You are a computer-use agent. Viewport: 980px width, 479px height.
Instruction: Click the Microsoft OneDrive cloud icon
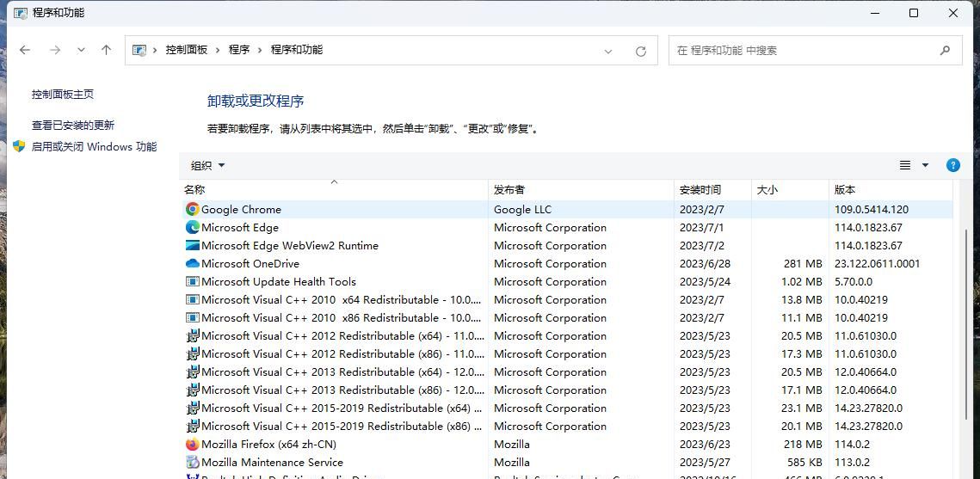[x=193, y=263]
